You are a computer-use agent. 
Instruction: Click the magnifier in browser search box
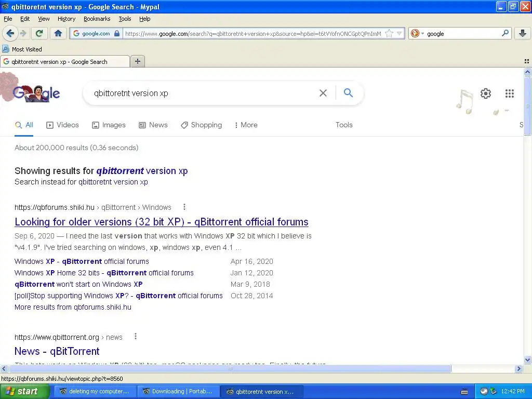[505, 33]
